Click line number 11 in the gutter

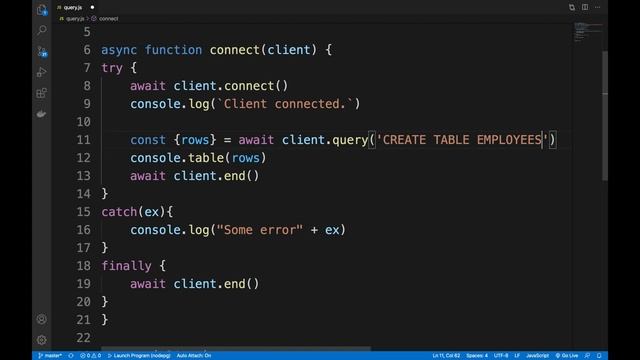[84, 140]
